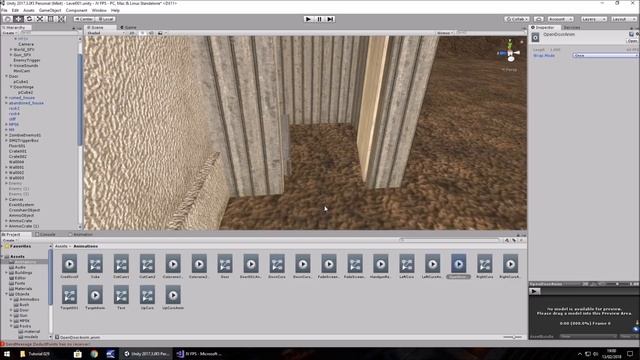The image size is (640, 360).
Task: Collapse the DoorHinge object in Hierarchy
Action: point(11,87)
